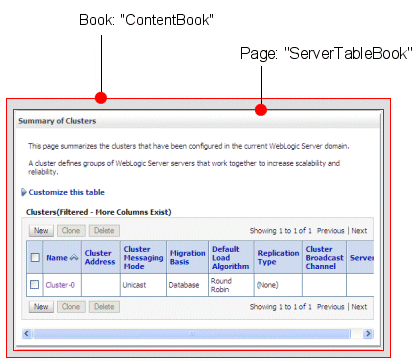The height and width of the screenshot is (363, 417).
Task: Sort by the Migration Basis column header
Action: pos(187,257)
